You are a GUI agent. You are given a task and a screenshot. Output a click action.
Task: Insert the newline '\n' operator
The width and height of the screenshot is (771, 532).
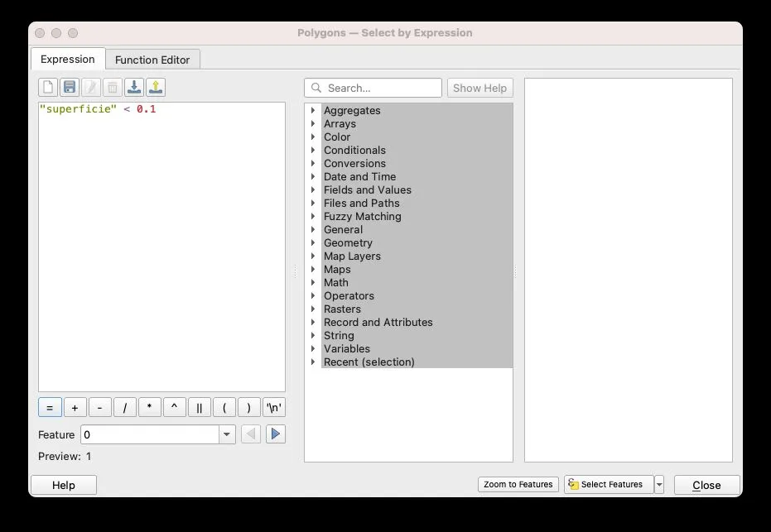click(x=274, y=408)
